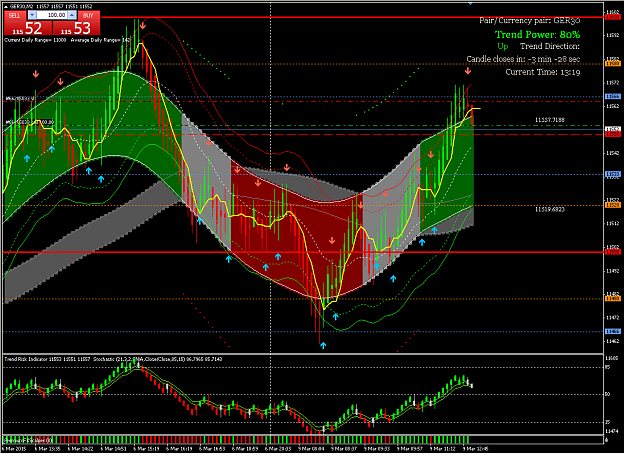
Task: Collapse one-click trading panel via title triangle
Action: pyautogui.click(x=6, y=6)
